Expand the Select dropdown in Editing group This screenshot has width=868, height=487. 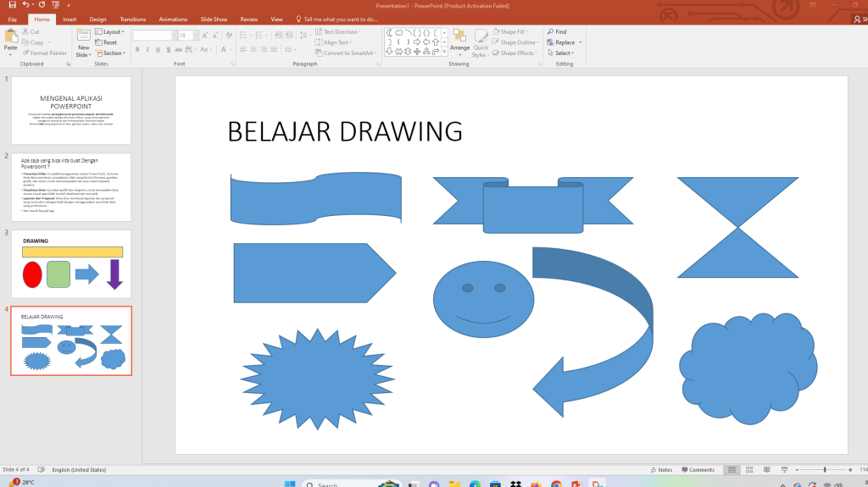click(x=561, y=53)
